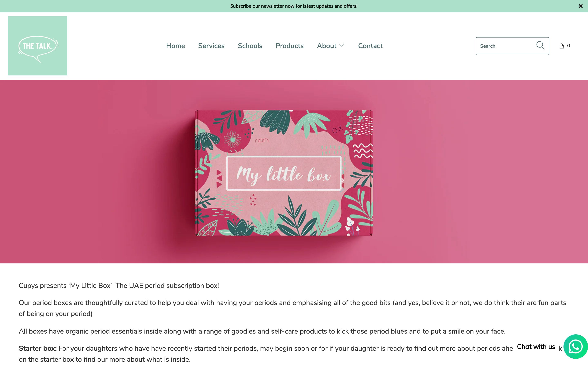588x367 pixels.
Task: Go to the Contact page
Action: [x=370, y=46]
